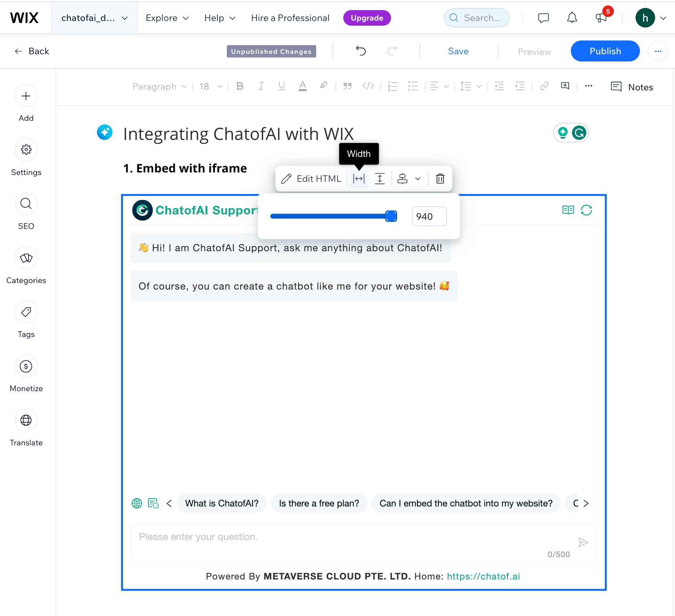Select the "Is there a free plan?" suggestion
This screenshot has width=675, height=616.
319,503
